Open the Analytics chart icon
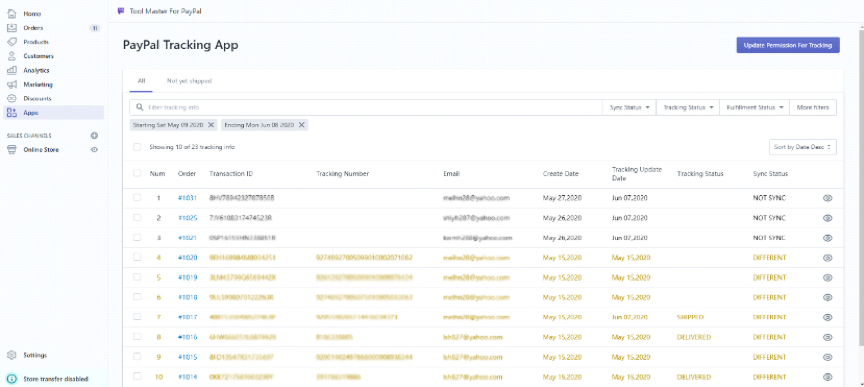The width and height of the screenshot is (864, 387). (12, 71)
